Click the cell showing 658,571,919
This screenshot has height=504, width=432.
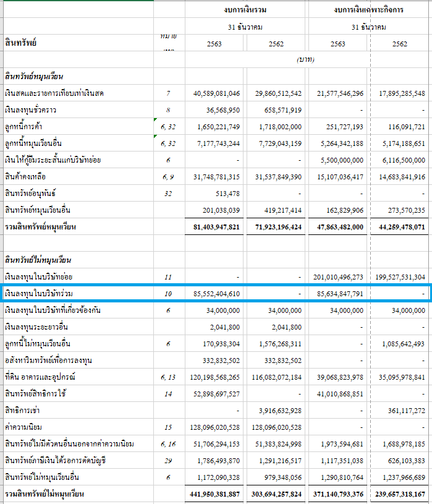point(277,110)
